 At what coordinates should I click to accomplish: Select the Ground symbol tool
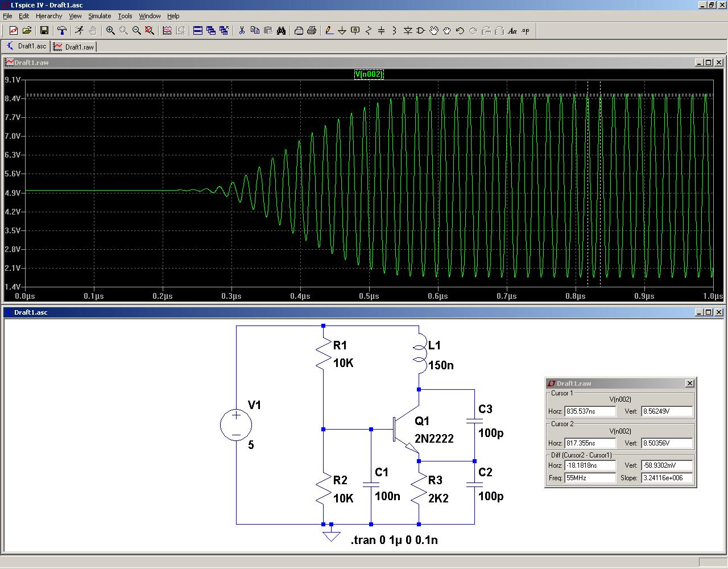pyautogui.click(x=342, y=31)
